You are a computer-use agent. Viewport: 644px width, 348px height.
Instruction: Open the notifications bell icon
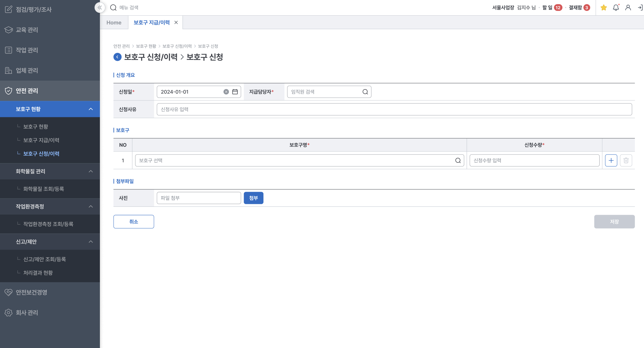(x=616, y=8)
